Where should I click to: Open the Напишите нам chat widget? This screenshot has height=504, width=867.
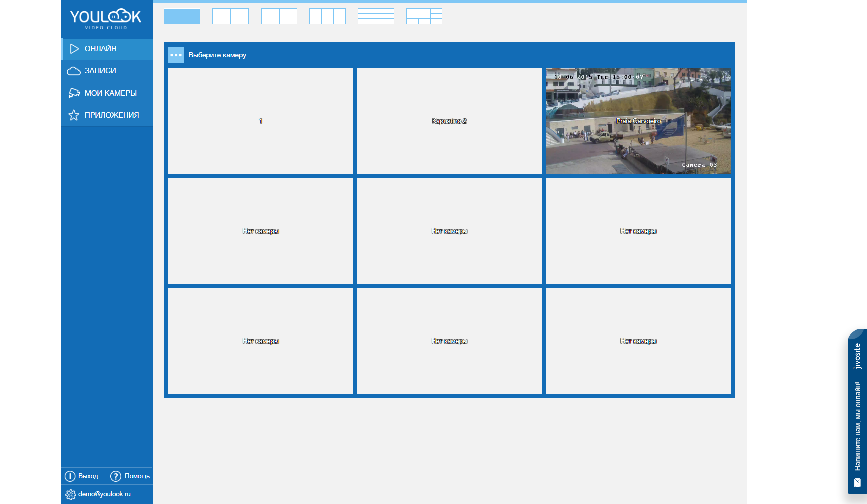pyautogui.click(x=858, y=411)
